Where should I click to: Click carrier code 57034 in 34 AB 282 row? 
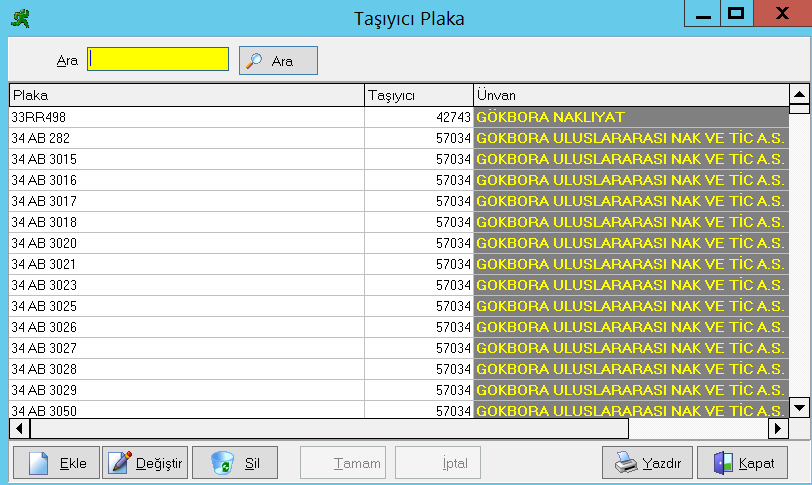pyautogui.click(x=419, y=138)
